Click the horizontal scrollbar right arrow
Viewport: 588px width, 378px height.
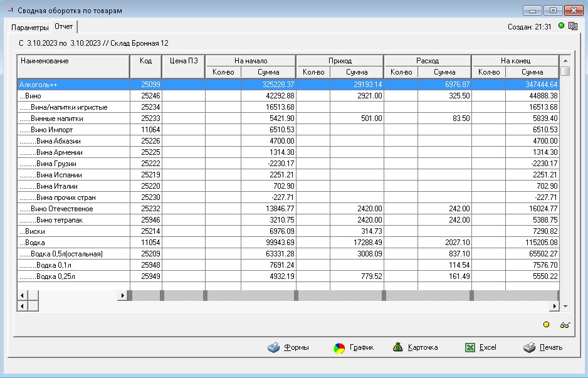tap(554, 306)
